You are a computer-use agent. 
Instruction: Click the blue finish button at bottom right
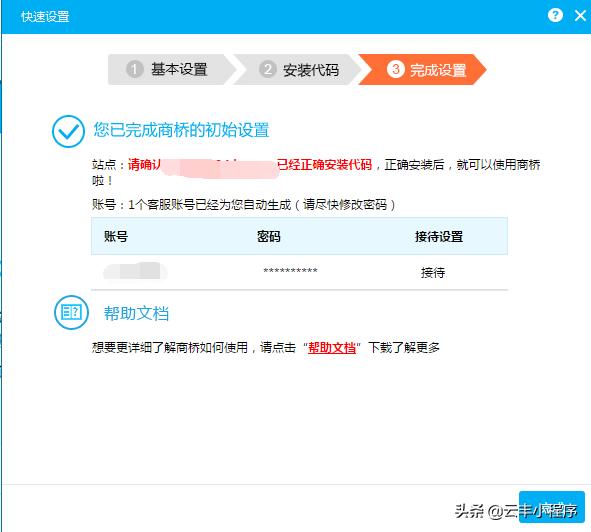click(551, 507)
